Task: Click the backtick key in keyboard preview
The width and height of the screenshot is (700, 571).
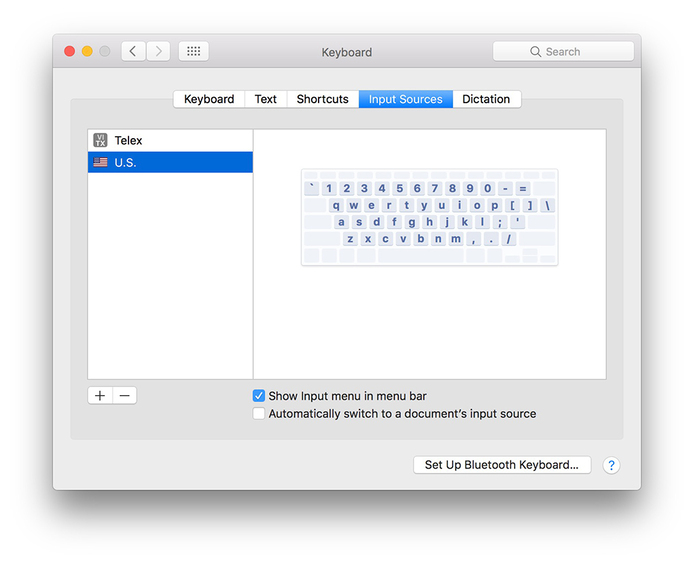Action: pyautogui.click(x=312, y=188)
